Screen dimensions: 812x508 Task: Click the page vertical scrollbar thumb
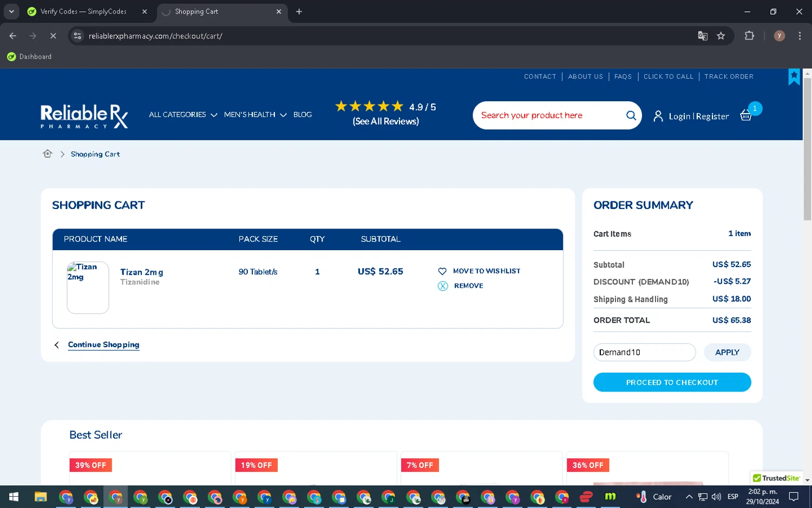point(807,149)
